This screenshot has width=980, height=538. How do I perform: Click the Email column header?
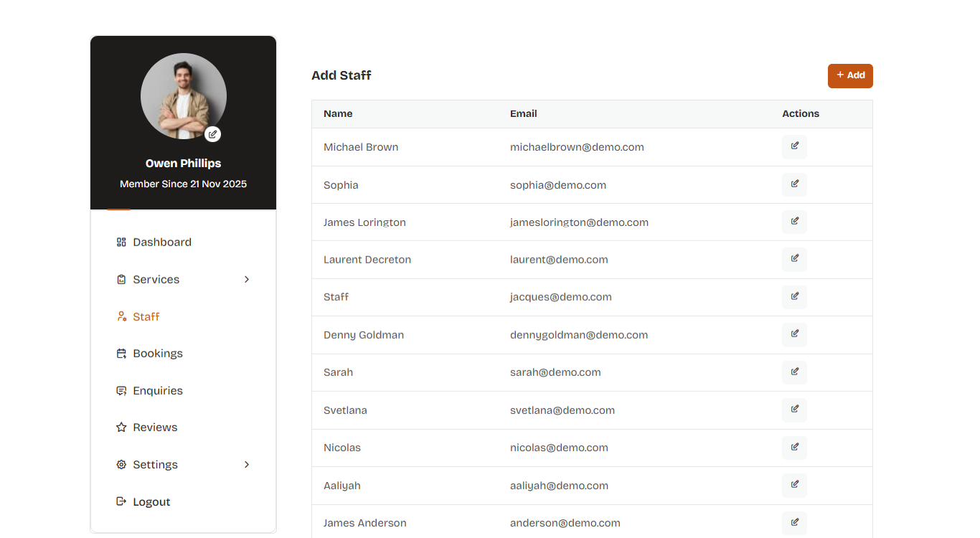click(524, 113)
